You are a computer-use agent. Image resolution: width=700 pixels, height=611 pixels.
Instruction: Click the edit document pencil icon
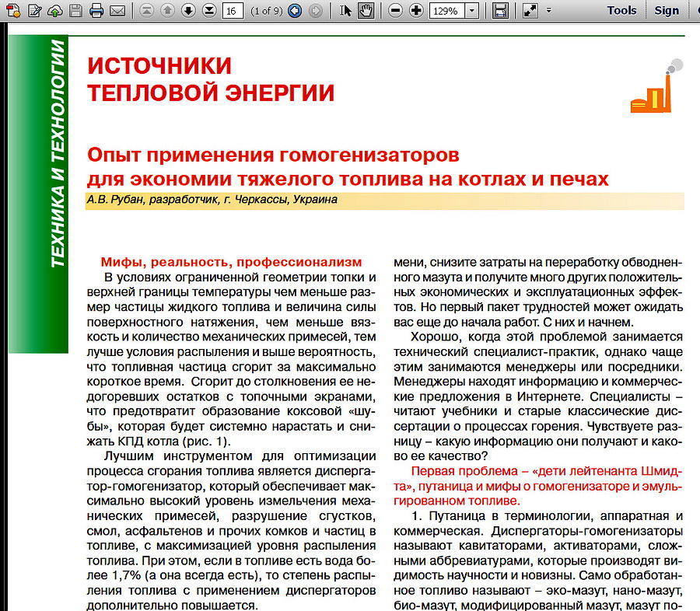pyautogui.click(x=34, y=10)
